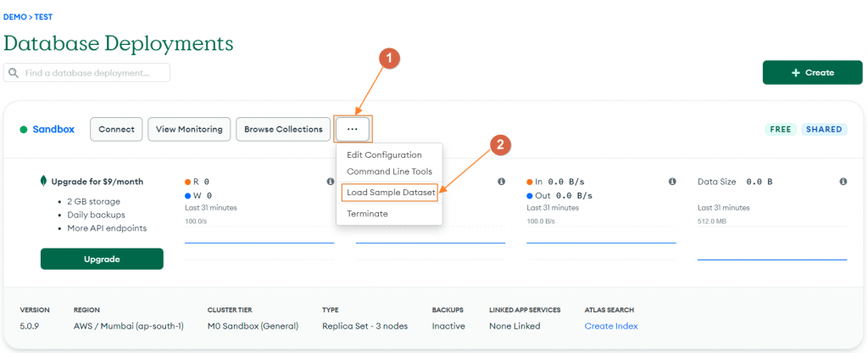The width and height of the screenshot is (868, 353).
Task: Click info icon of the R/W operations chart
Action: click(x=331, y=182)
